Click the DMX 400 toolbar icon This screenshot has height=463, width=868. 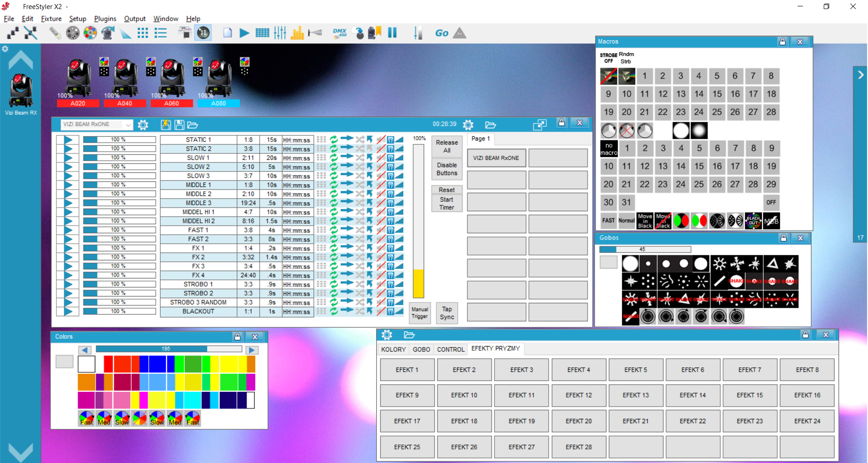coord(340,33)
